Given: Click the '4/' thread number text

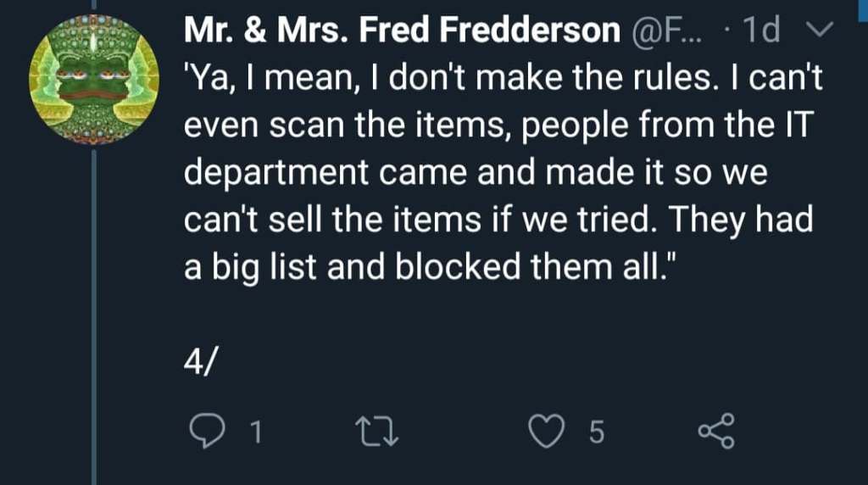Looking at the screenshot, I should coord(201,363).
